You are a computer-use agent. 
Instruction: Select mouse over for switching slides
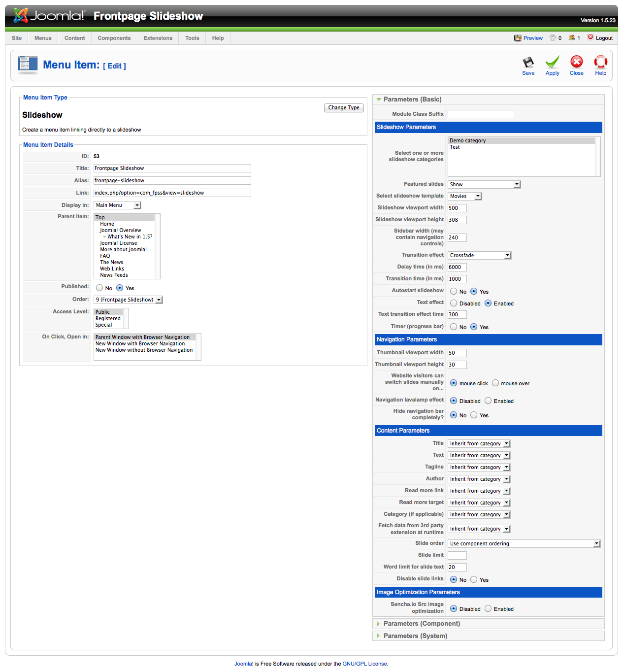point(495,383)
